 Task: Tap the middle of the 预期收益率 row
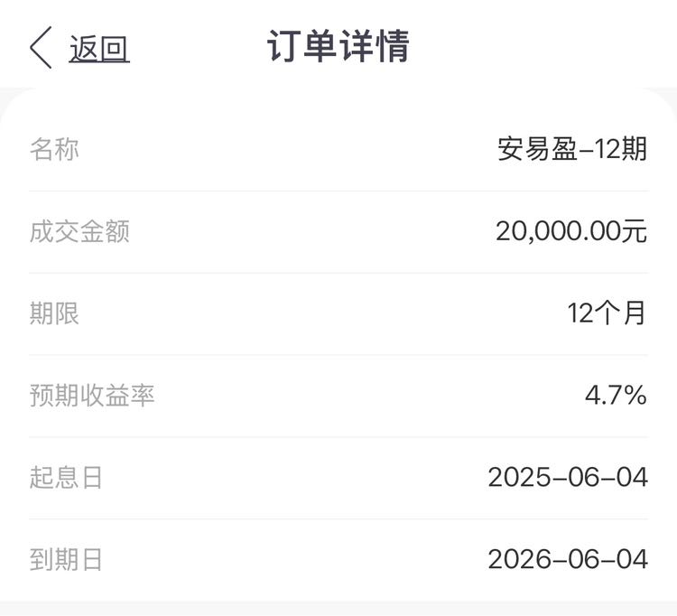(x=338, y=396)
